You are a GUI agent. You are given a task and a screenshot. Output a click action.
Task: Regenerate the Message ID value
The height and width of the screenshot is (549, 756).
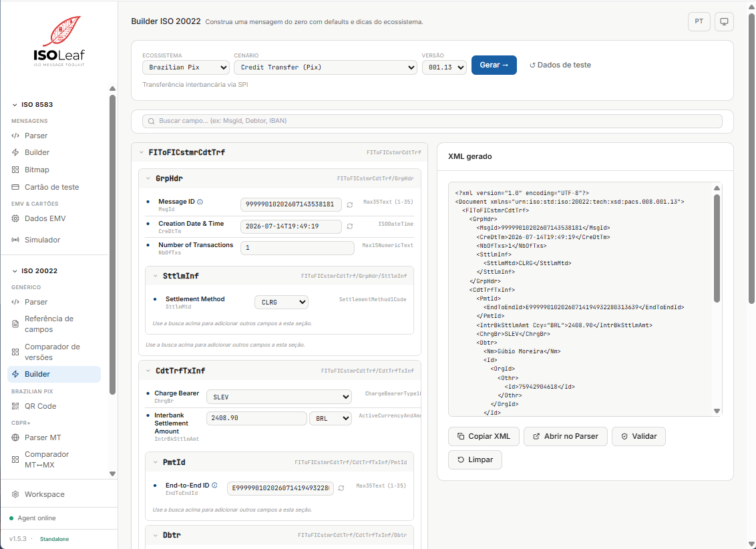(350, 205)
